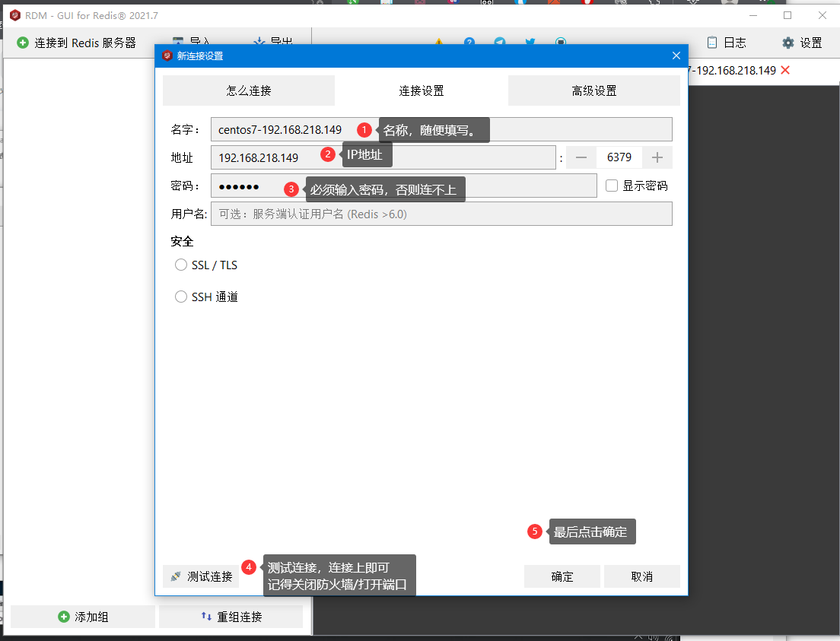This screenshot has height=641, width=840.
Task: Click the 测试连接 test connection button
Action: pos(201,576)
